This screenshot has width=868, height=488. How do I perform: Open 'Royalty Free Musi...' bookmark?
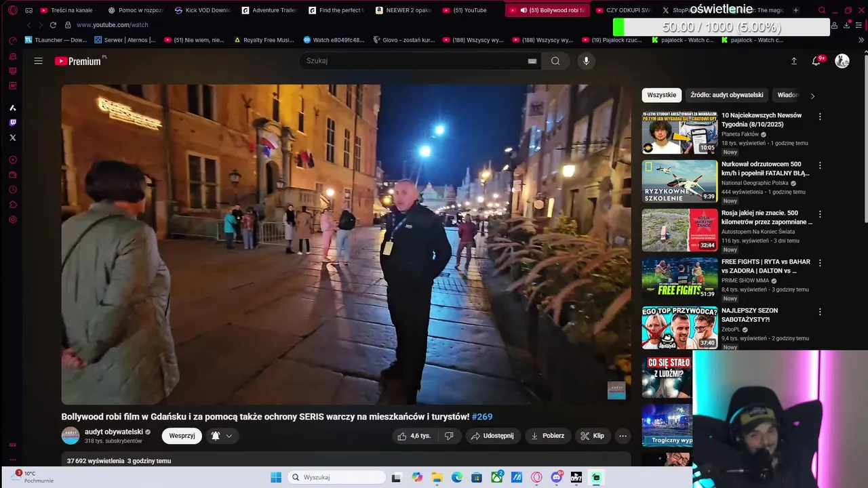tap(264, 40)
